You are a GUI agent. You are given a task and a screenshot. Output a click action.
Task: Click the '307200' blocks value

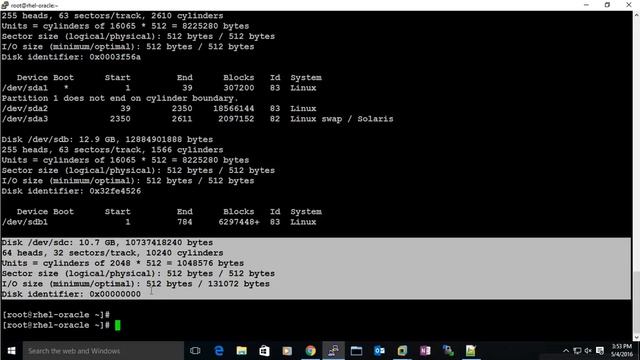point(239,88)
